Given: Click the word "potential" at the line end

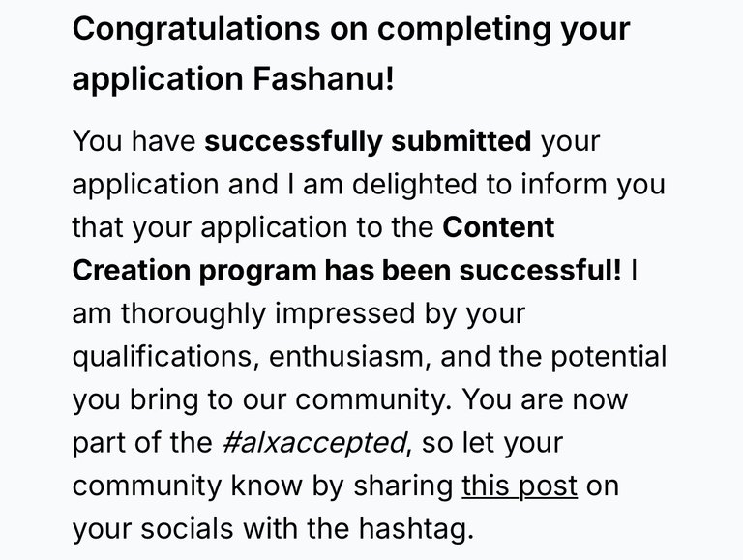Looking at the screenshot, I should (609, 358).
